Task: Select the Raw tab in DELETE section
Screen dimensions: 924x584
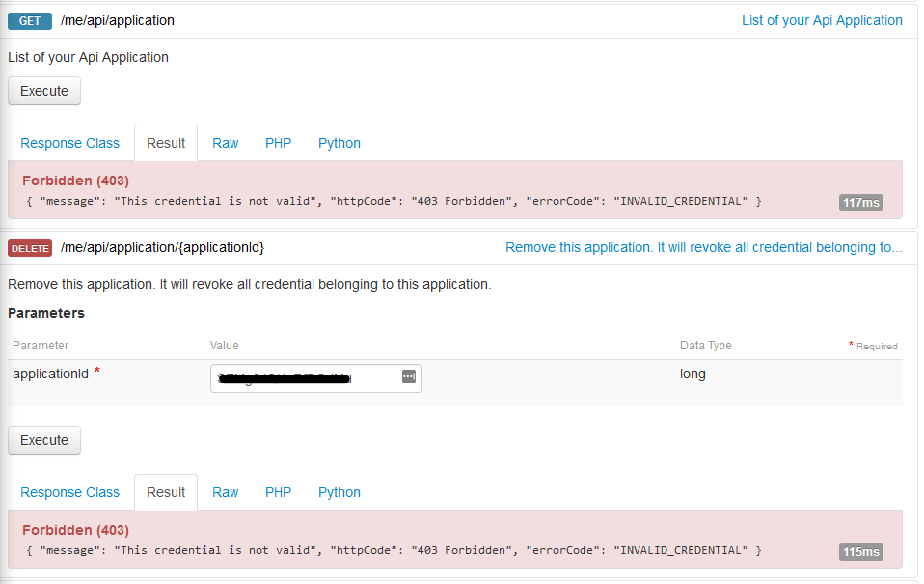Action: [226, 492]
